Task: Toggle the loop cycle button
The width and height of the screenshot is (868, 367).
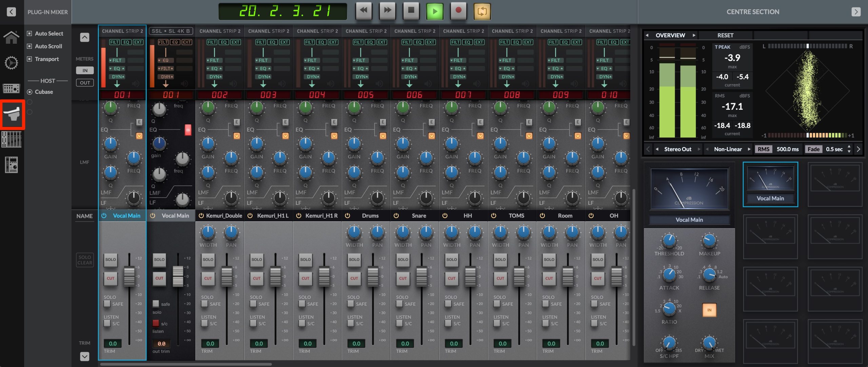Action: tap(482, 12)
